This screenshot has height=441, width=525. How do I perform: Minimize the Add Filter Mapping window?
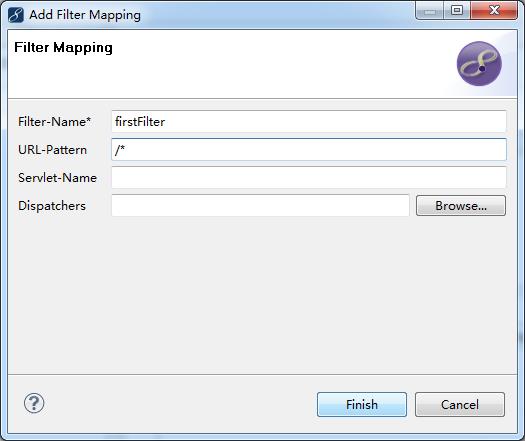pyautogui.click(x=430, y=10)
